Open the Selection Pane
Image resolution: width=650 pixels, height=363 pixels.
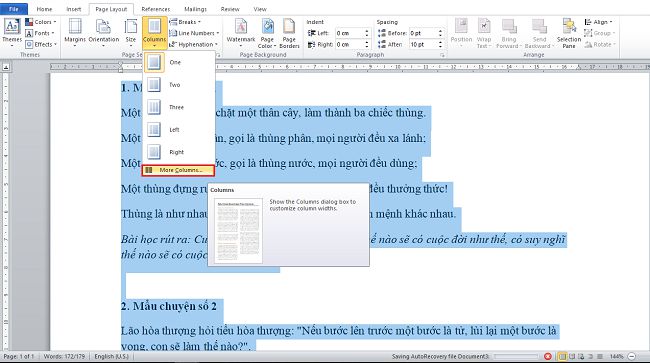(x=569, y=33)
